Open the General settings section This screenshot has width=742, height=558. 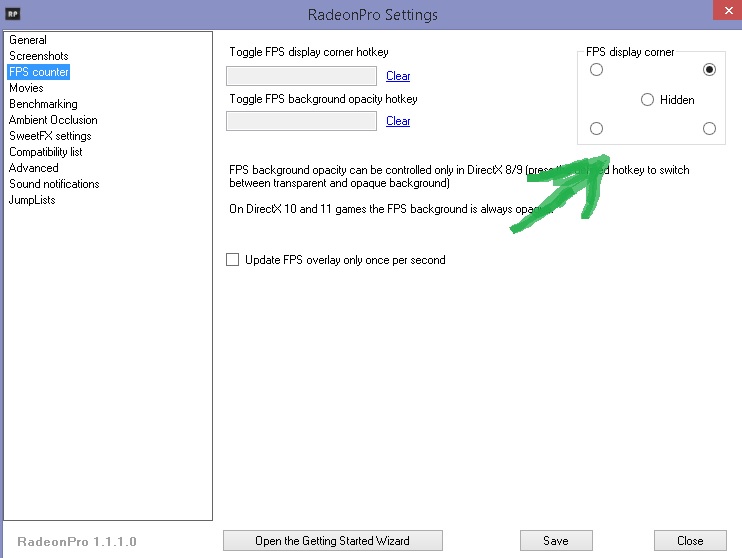coord(28,40)
